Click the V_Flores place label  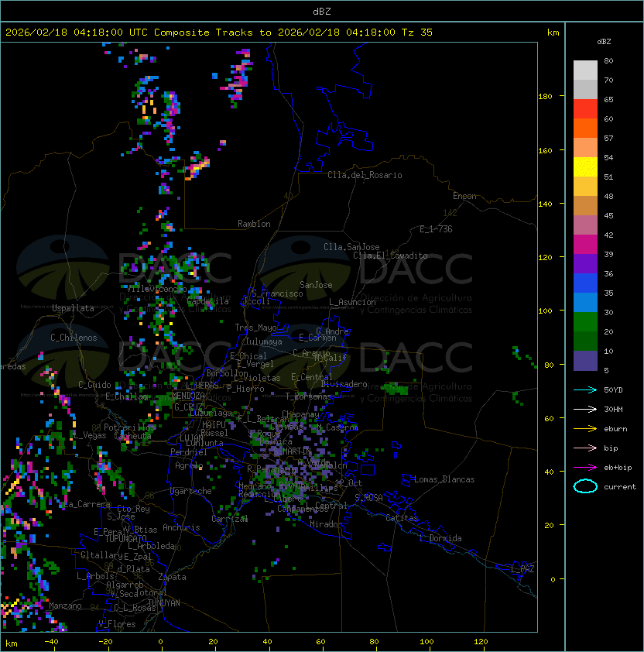(x=117, y=624)
